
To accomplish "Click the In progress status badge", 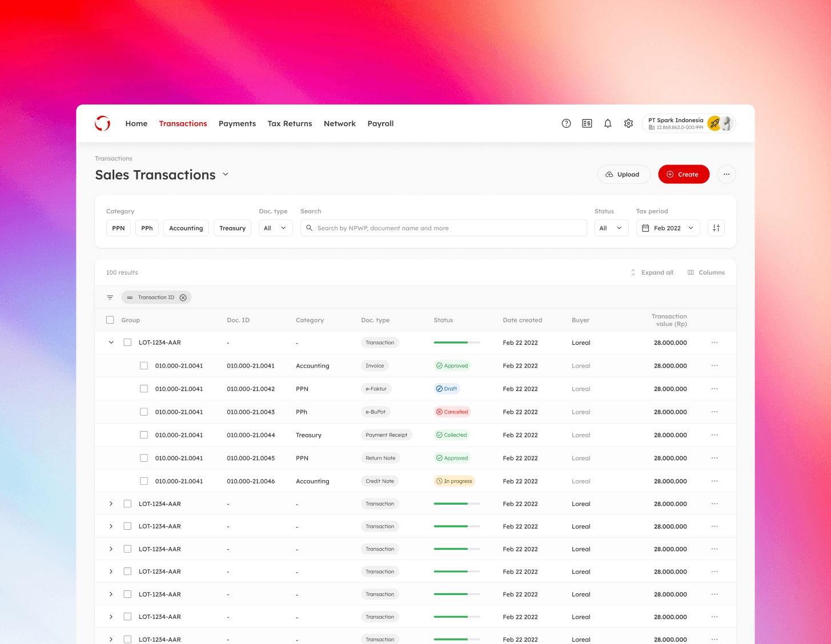I will pyautogui.click(x=455, y=481).
